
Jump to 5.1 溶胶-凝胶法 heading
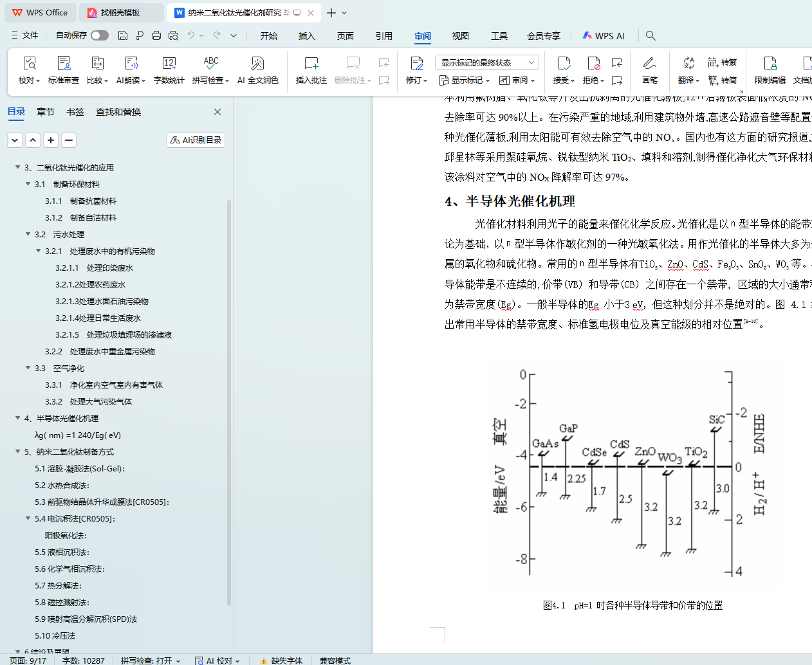(x=80, y=468)
